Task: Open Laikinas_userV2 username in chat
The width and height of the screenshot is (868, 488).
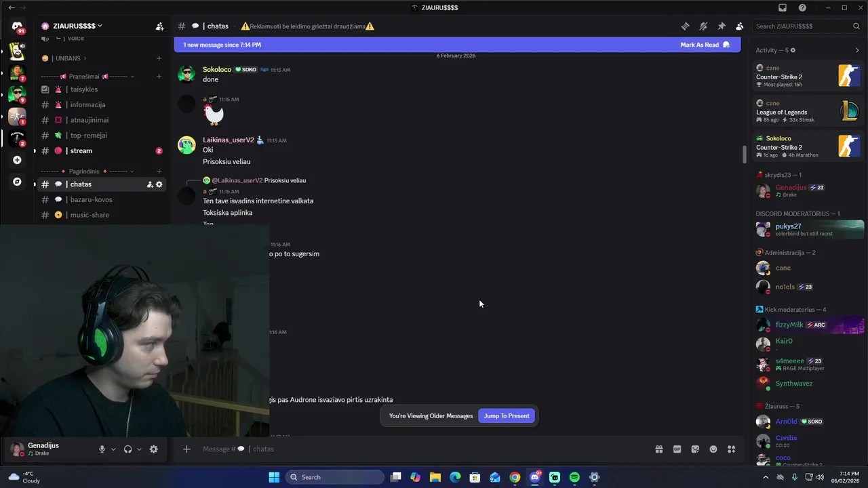Action: [229, 140]
